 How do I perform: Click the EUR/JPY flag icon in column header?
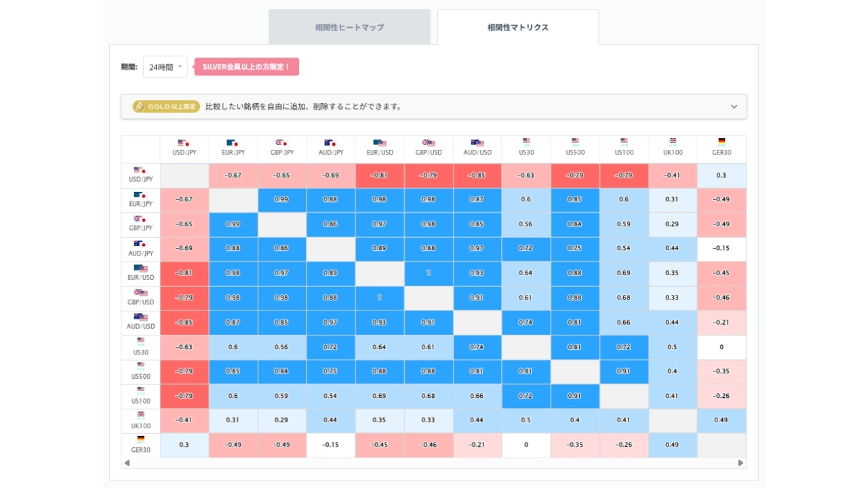[x=233, y=143]
